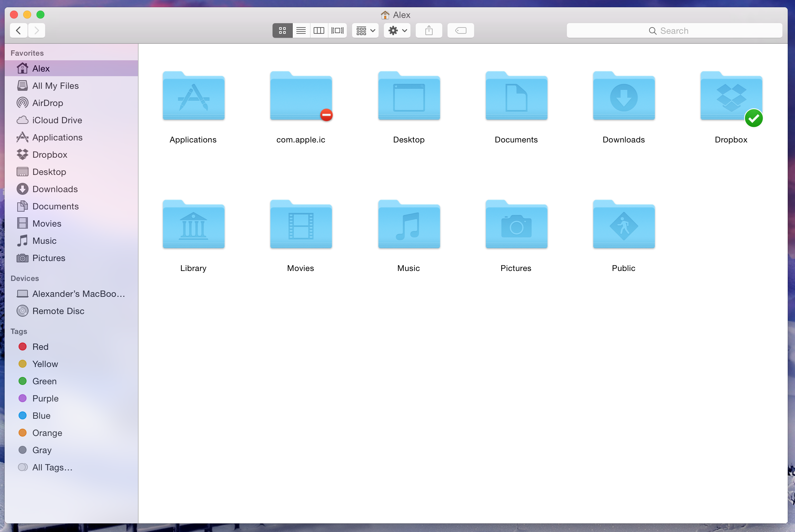Click the Devices section header
795x532 pixels.
point(25,279)
